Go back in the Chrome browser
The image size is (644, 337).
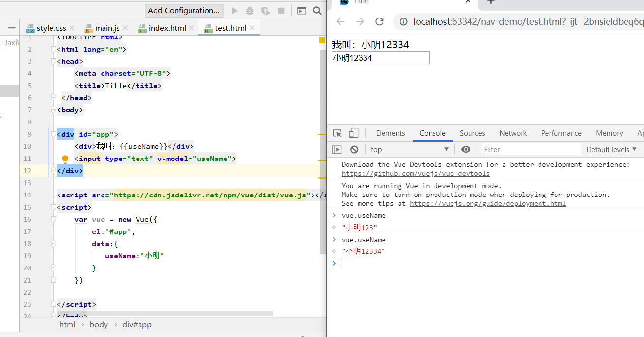pos(340,21)
